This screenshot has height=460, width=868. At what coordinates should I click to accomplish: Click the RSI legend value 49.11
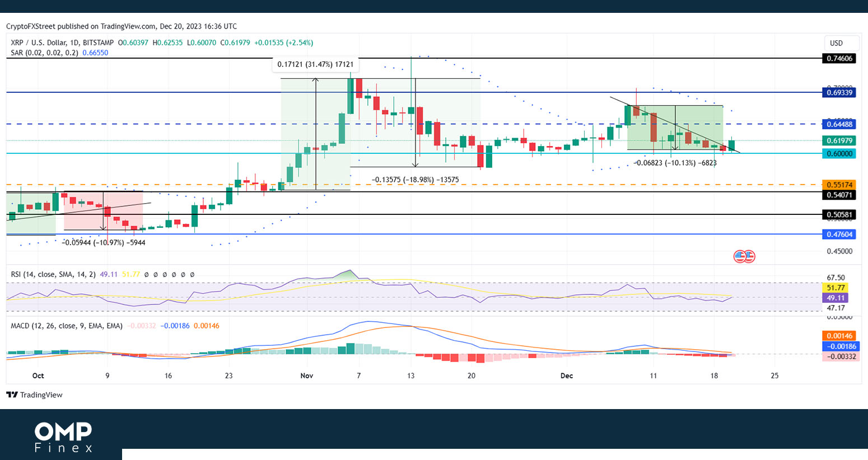tap(109, 275)
